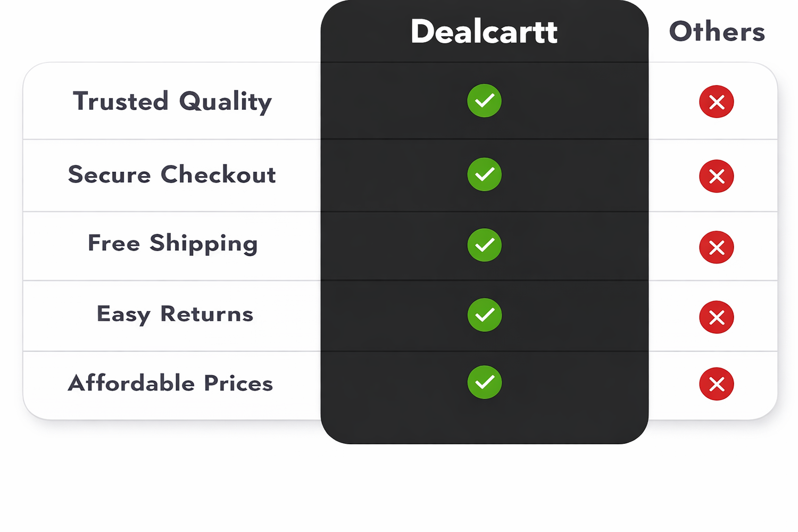Screen dimensions: 798x532
Task: Select the Others column header
Action: click(x=717, y=31)
